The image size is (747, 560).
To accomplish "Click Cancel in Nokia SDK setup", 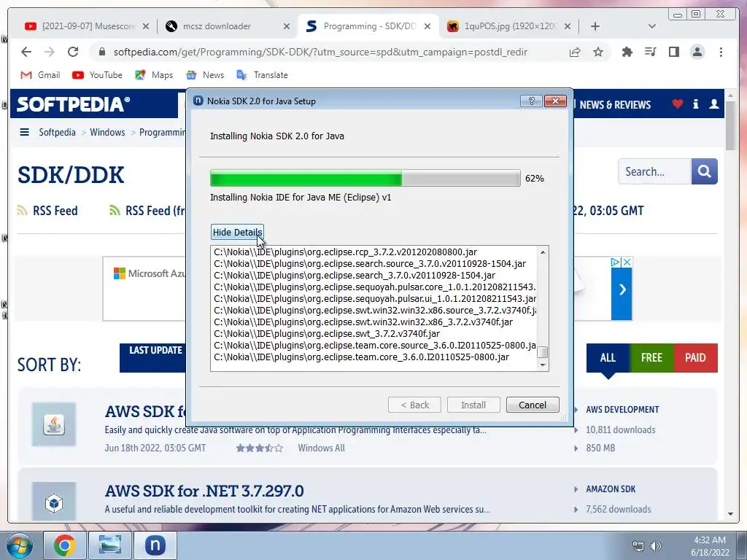I will 533,405.
